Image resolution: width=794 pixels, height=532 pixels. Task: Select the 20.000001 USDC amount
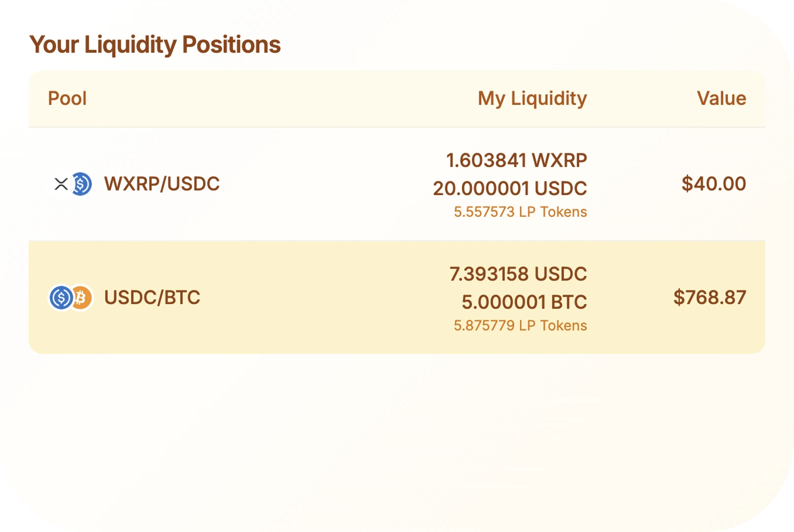pos(510,189)
